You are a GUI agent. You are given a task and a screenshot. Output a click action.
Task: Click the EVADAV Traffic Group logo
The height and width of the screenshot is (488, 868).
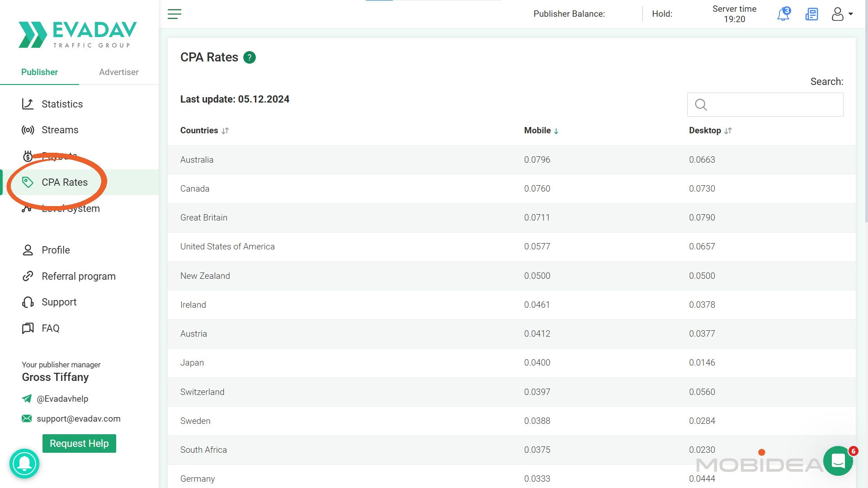point(78,35)
